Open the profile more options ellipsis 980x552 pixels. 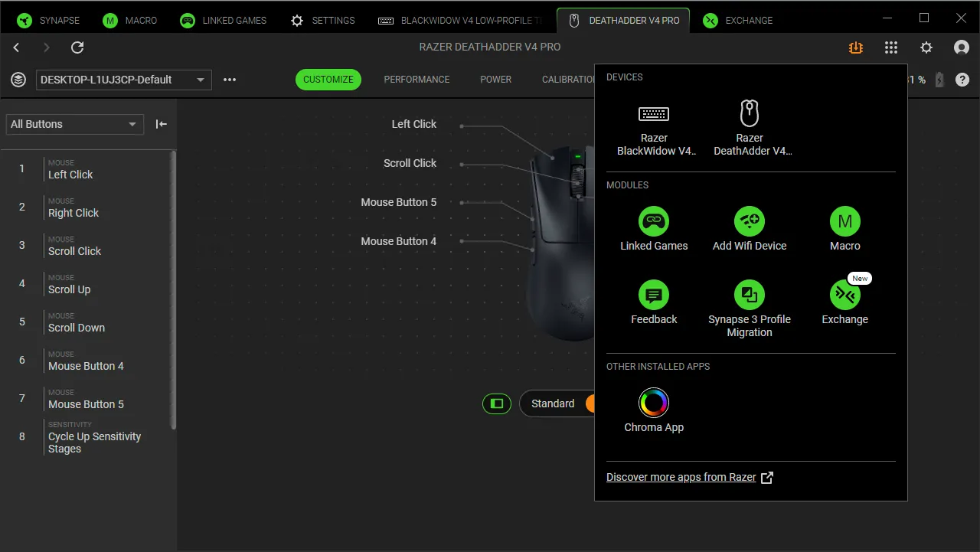click(x=230, y=80)
